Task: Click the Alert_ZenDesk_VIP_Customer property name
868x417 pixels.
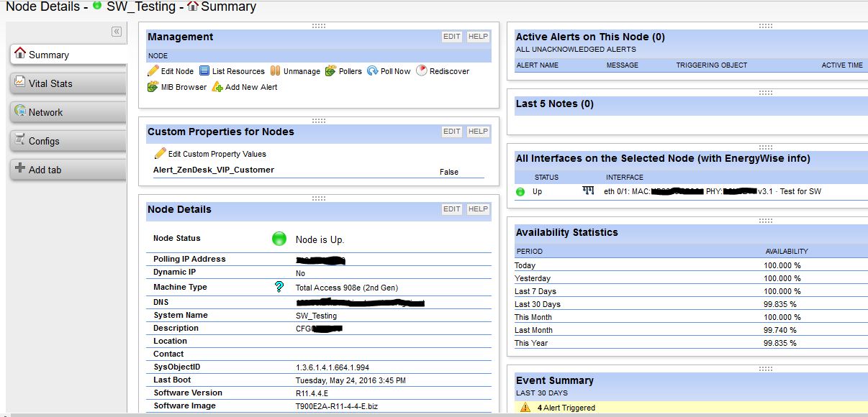Action: point(214,170)
